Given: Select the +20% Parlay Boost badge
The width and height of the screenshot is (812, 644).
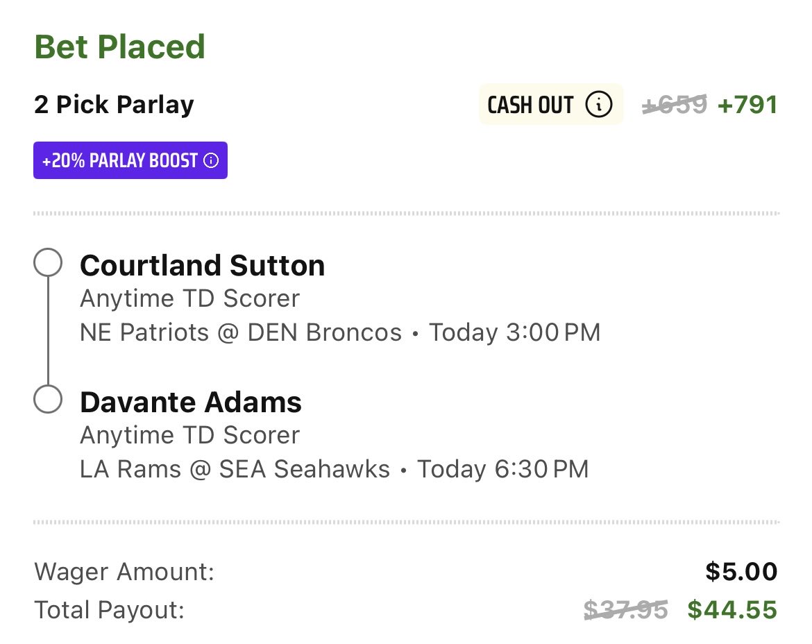Looking at the screenshot, I should tap(130, 160).
